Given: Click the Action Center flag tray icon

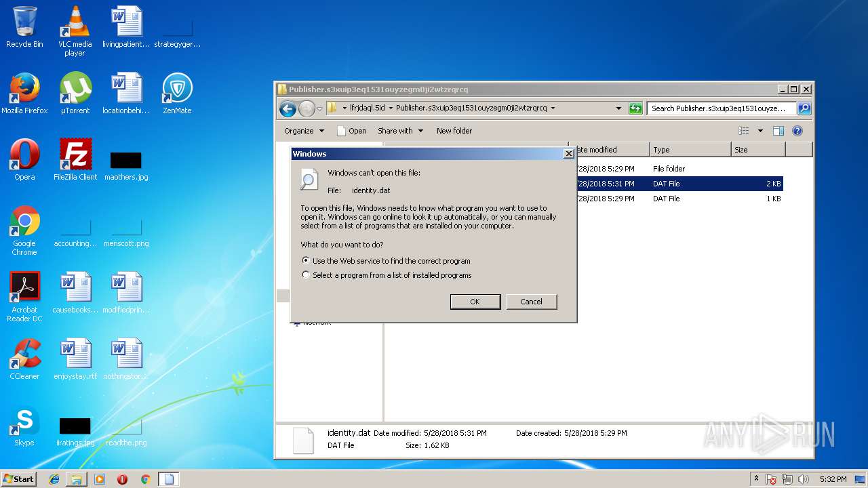Looking at the screenshot, I should (x=772, y=479).
